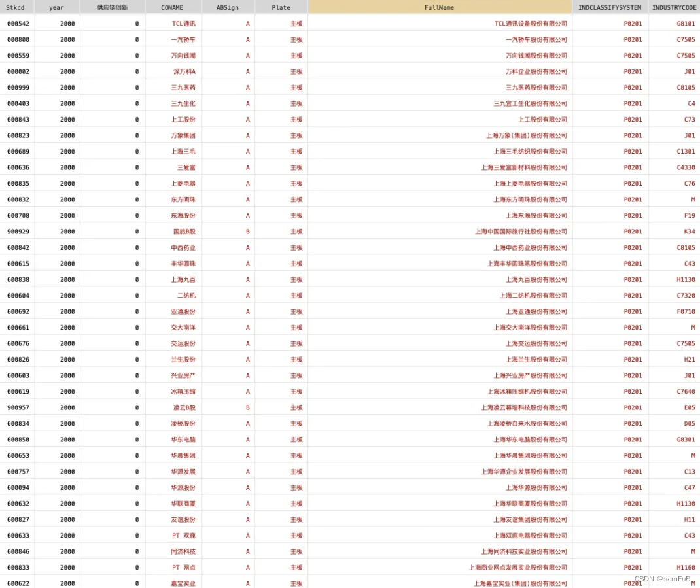Select stock code cell 000559
This screenshot has height=588, width=700.
coord(18,56)
